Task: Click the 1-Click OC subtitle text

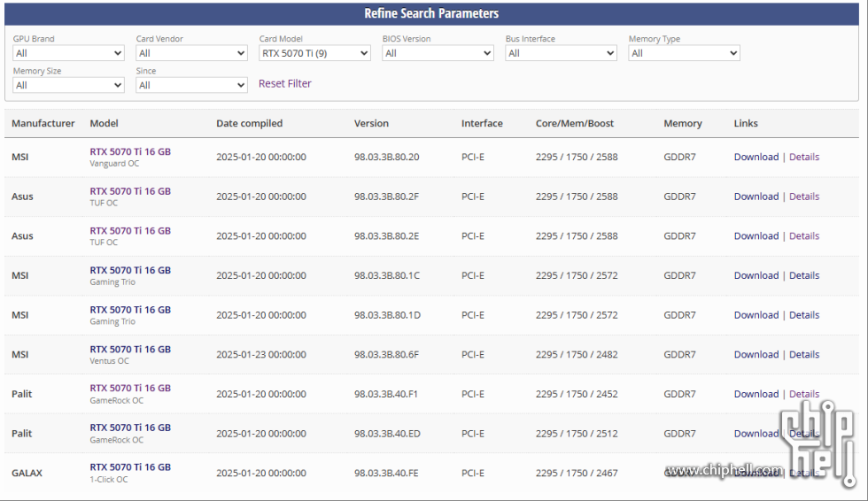Action: (108, 480)
